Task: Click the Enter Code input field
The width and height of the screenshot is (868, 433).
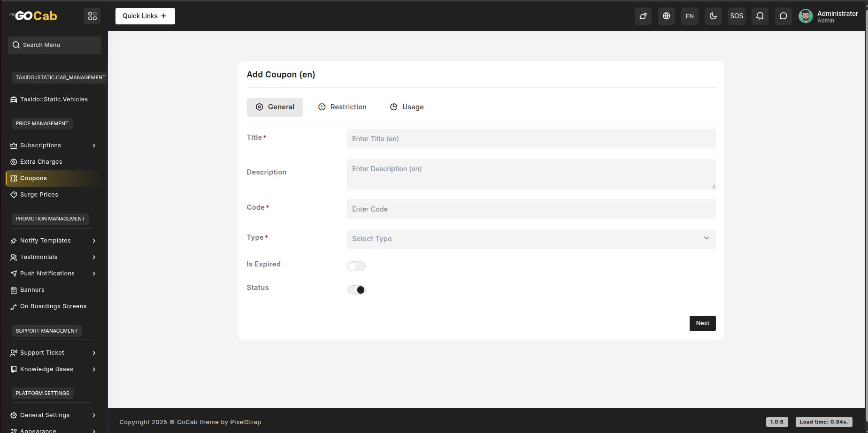Action: pos(531,209)
